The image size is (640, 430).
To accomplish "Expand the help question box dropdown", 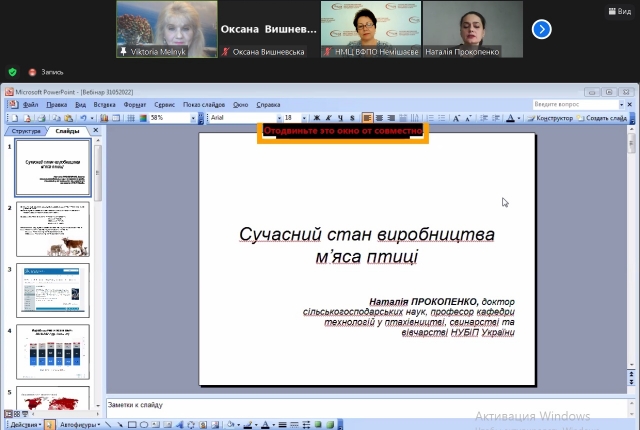I will (621, 105).
